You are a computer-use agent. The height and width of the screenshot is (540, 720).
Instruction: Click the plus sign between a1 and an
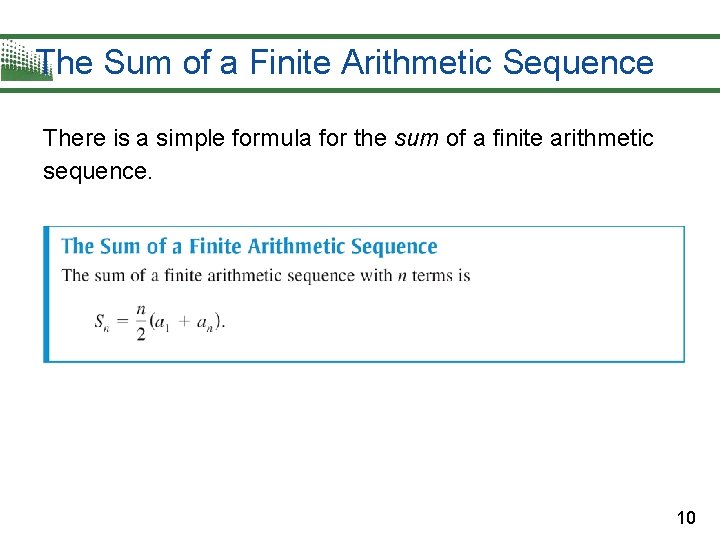(x=185, y=322)
